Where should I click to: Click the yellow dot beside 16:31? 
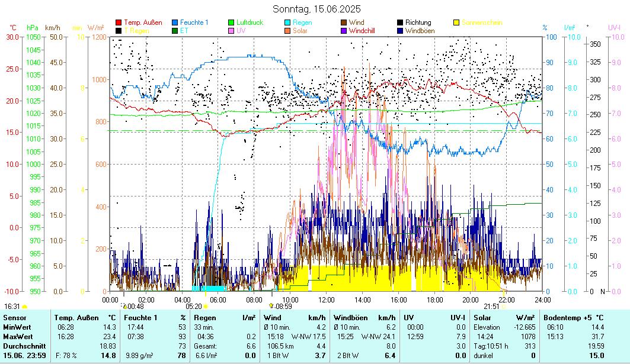[25, 307]
